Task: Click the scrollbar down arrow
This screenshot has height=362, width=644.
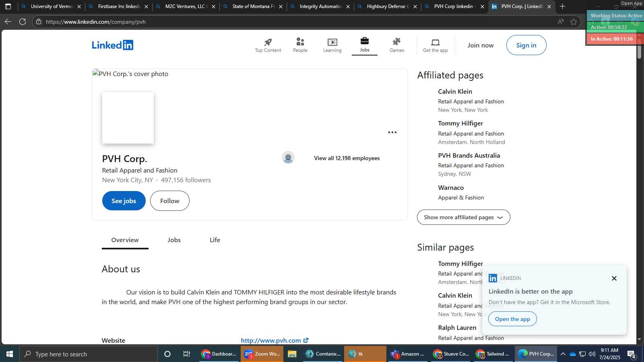Action: coord(639,339)
